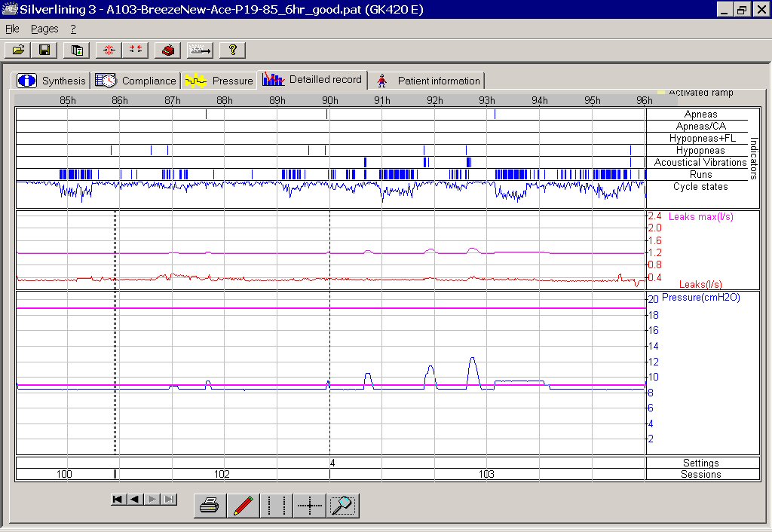Click the Runs indicator label
Screen dimensions: 772x532
(700, 175)
